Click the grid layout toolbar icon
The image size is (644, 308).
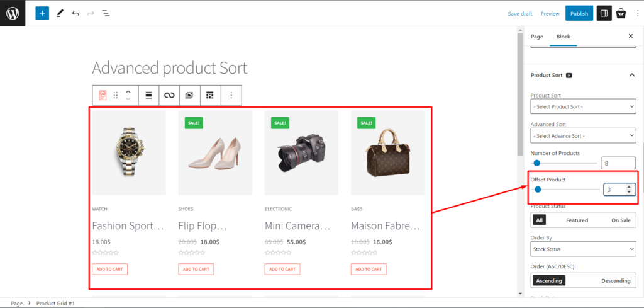[x=210, y=95]
